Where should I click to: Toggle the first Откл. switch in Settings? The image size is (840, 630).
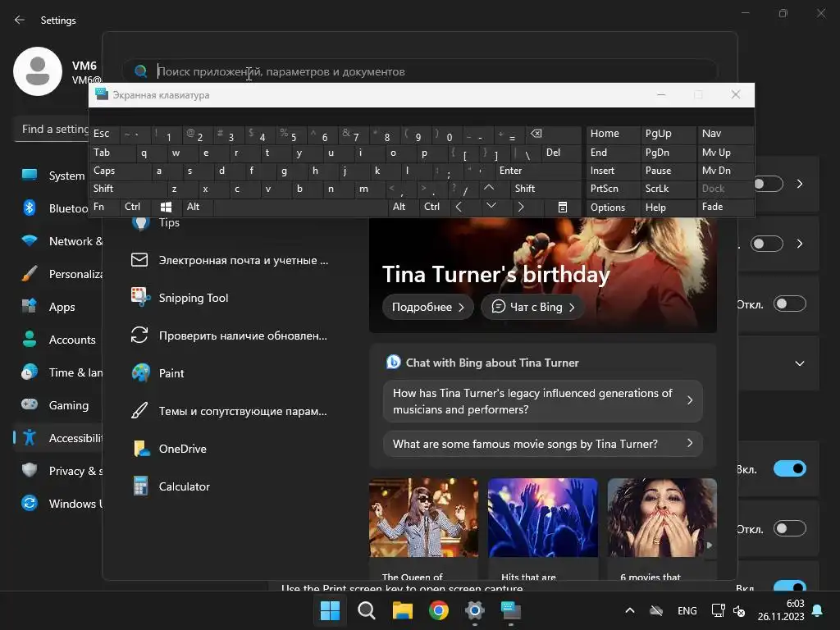click(x=790, y=304)
